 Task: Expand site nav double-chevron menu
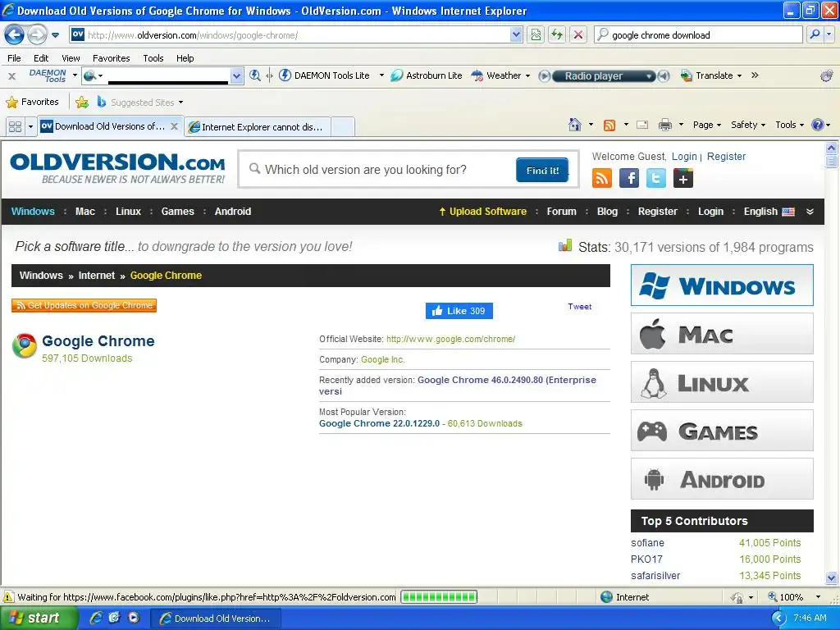pos(810,212)
